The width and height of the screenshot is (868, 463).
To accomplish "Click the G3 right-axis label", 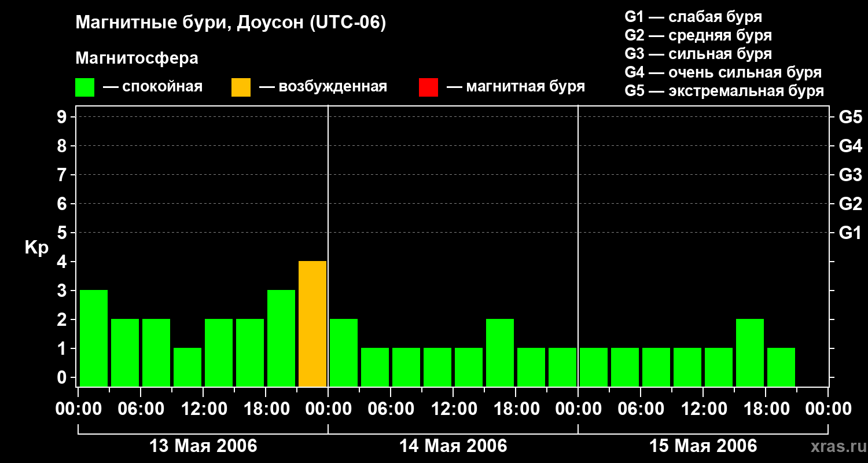I will [850, 175].
